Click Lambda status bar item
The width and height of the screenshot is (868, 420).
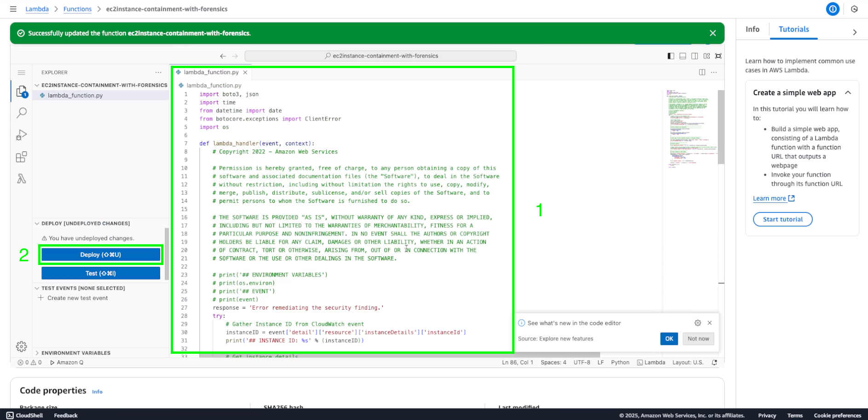(651, 362)
